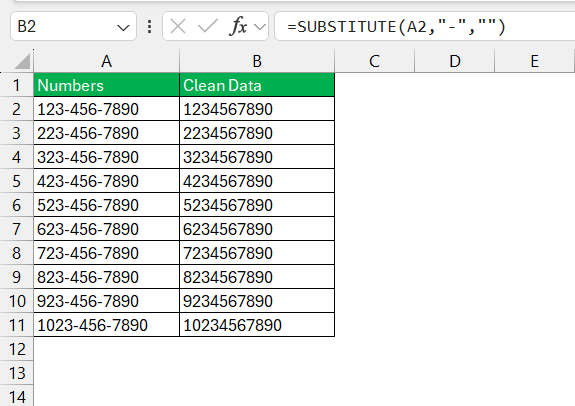Select column B header
575x406 pixels.
pos(257,61)
